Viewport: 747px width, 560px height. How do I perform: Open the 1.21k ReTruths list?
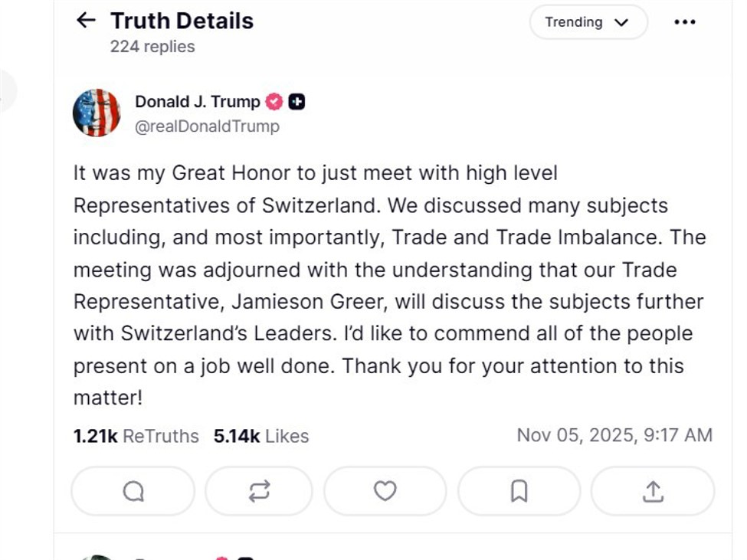(x=135, y=436)
